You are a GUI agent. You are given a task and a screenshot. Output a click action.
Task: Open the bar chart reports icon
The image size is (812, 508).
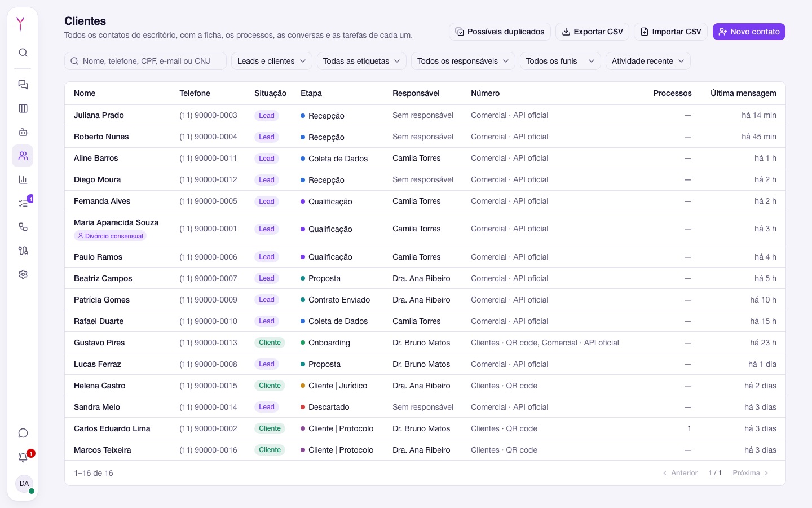(23, 179)
